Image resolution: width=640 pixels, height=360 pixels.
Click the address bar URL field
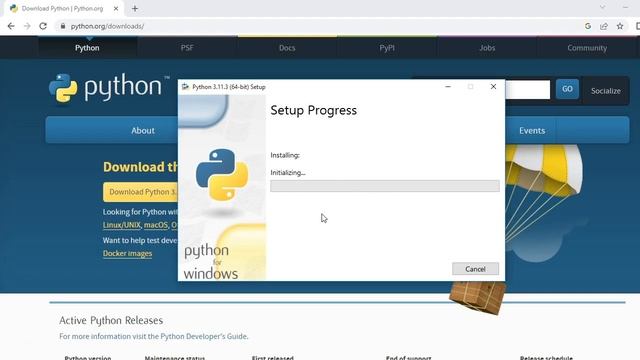[318, 26]
